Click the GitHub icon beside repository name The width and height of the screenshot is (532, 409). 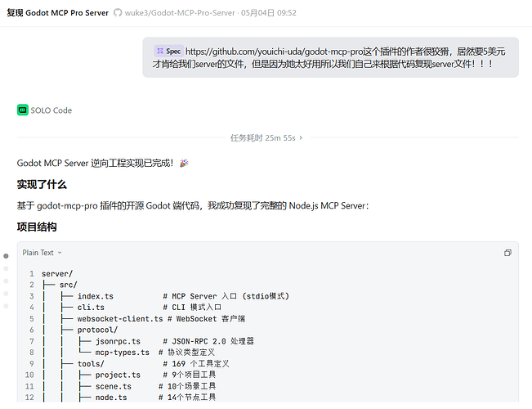tap(118, 13)
